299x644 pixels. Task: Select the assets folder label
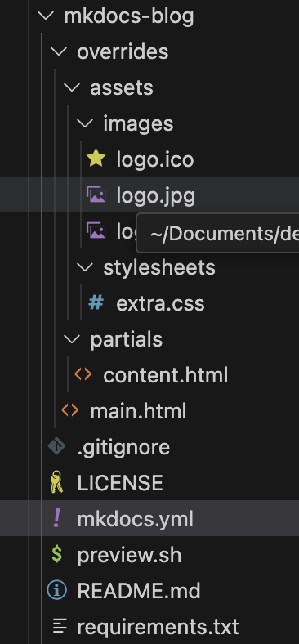122,88
